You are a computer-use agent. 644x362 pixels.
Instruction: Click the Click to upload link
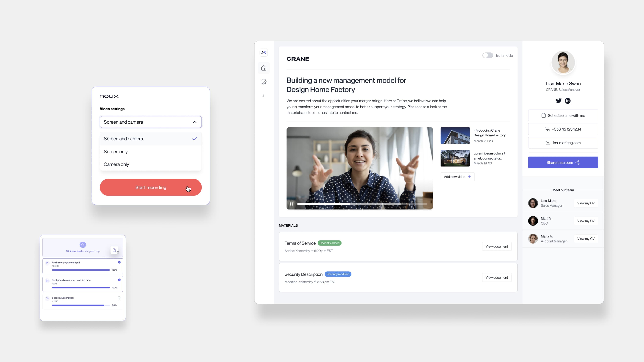(x=74, y=251)
